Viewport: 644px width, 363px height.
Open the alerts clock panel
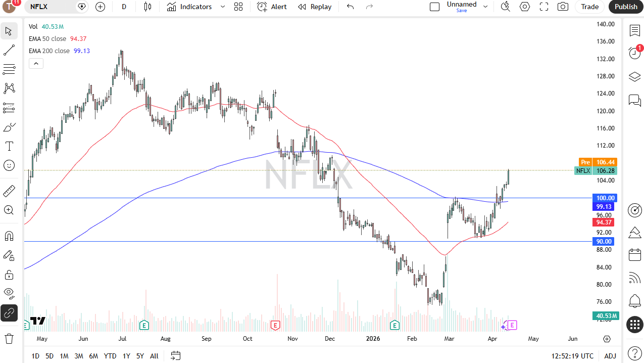pyautogui.click(x=635, y=53)
